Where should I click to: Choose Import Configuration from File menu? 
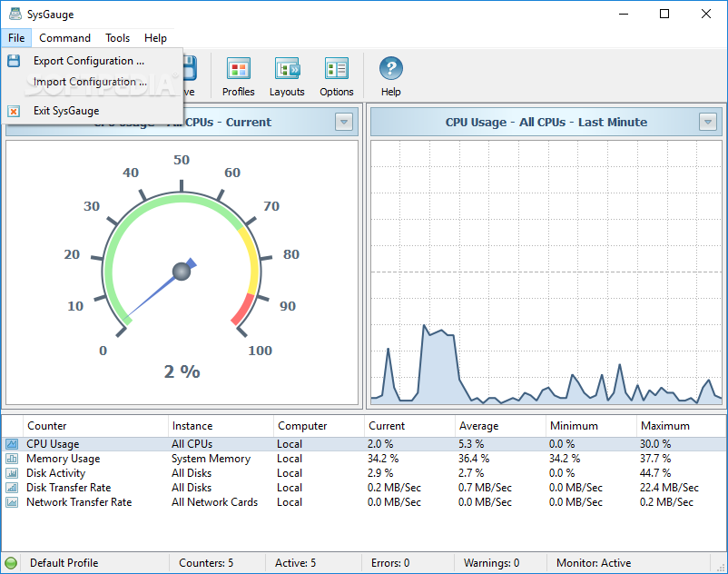[92, 82]
